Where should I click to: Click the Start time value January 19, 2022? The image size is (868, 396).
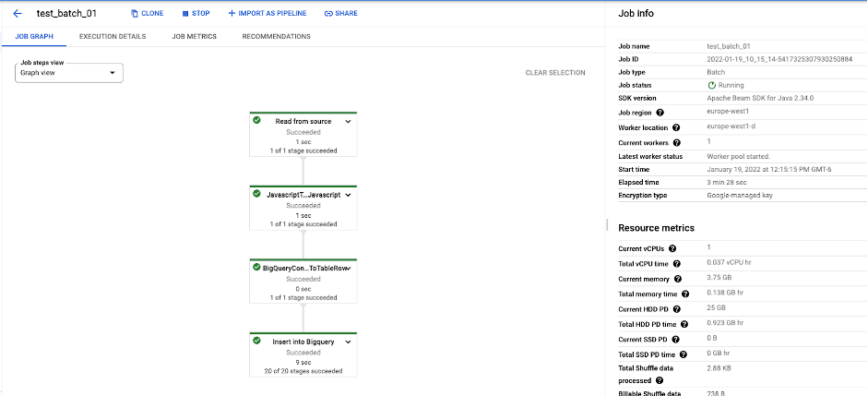[769, 170]
